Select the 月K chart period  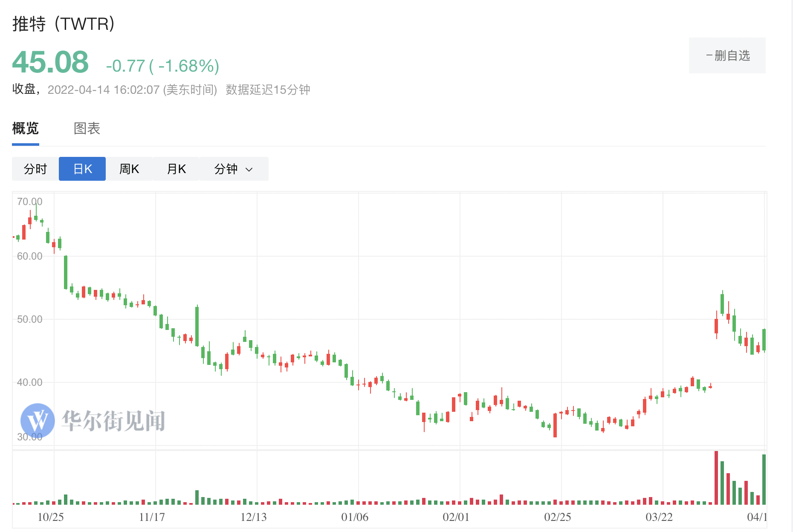(x=176, y=169)
